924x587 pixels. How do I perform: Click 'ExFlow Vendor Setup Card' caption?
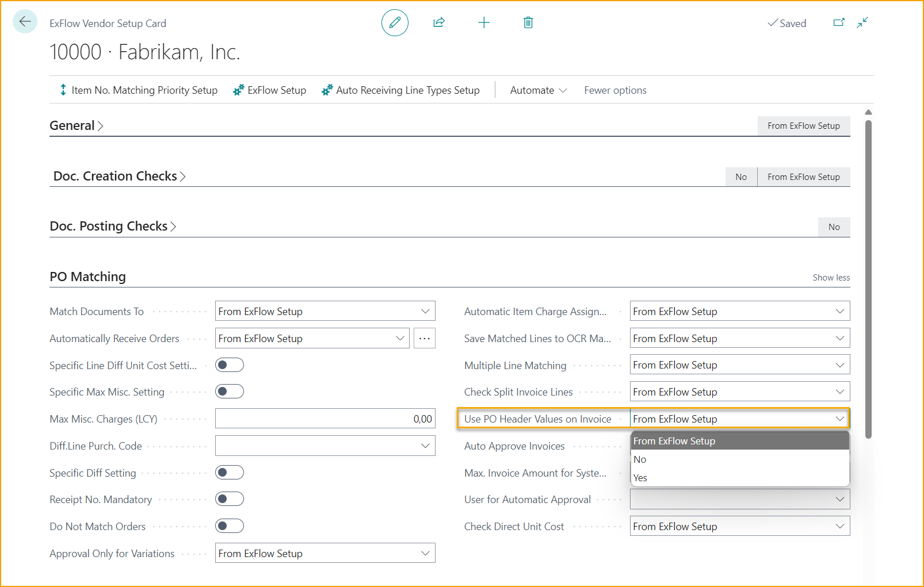(108, 23)
